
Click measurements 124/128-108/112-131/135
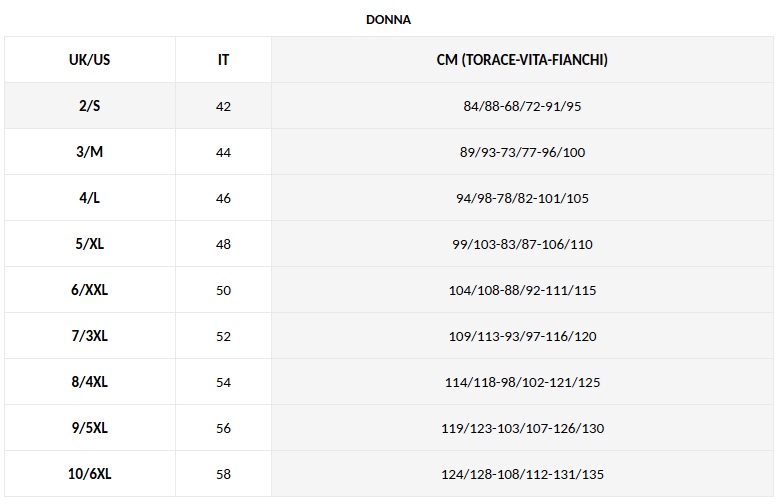(x=522, y=474)
